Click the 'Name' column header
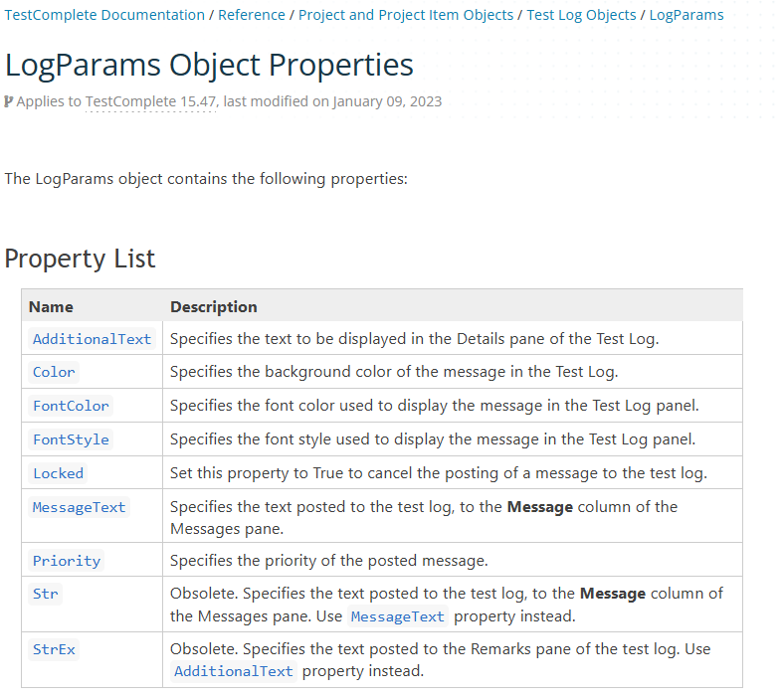This screenshot has height=698, width=784. coord(51,306)
